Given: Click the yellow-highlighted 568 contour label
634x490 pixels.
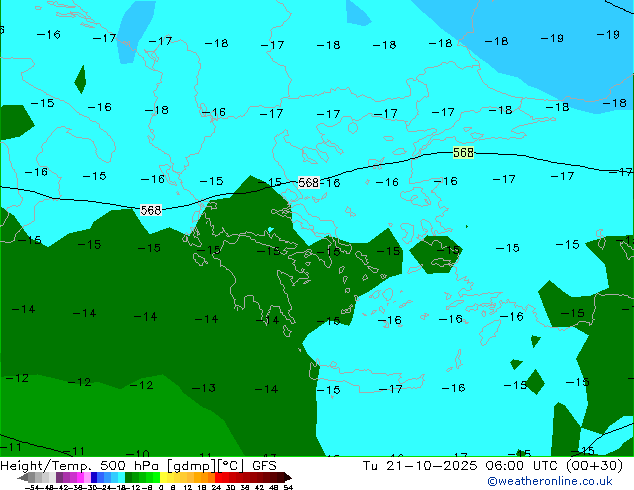Looking at the screenshot, I should pos(463,152).
